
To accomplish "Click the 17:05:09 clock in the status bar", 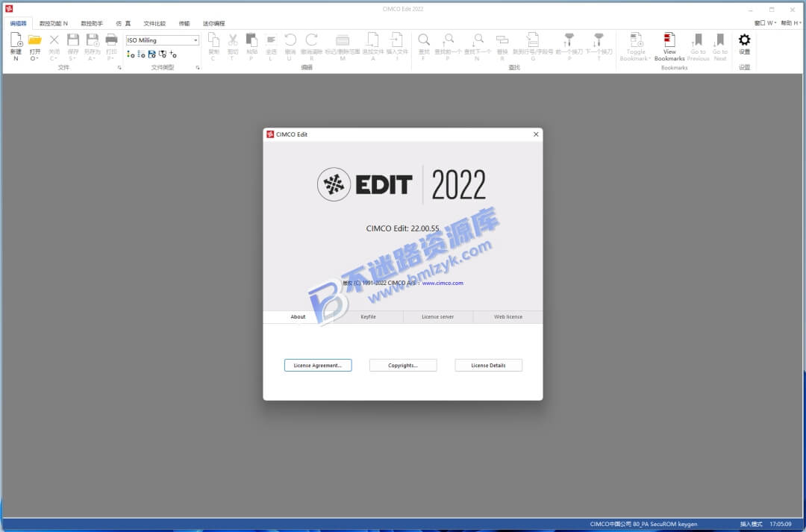I will [781, 525].
